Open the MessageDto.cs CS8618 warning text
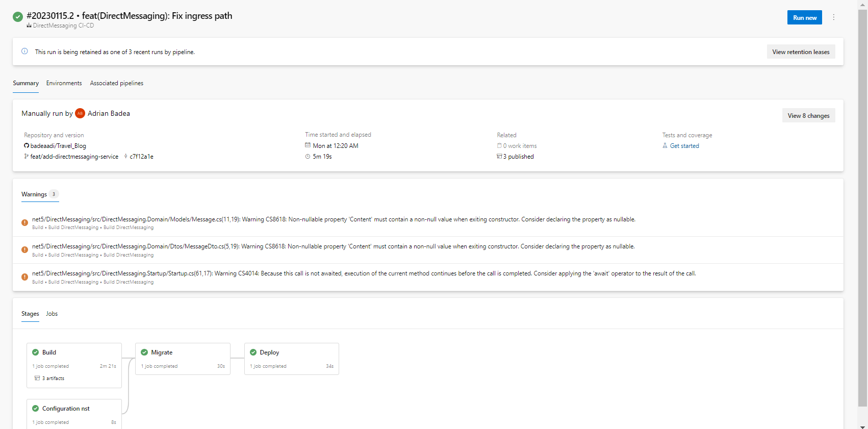868x429 pixels. click(x=334, y=246)
